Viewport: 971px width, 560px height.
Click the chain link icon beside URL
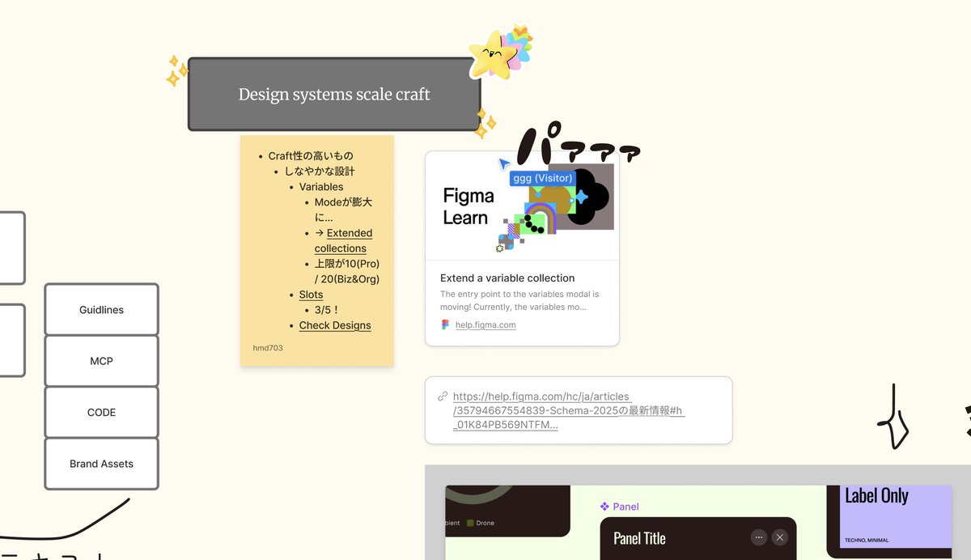coord(443,397)
